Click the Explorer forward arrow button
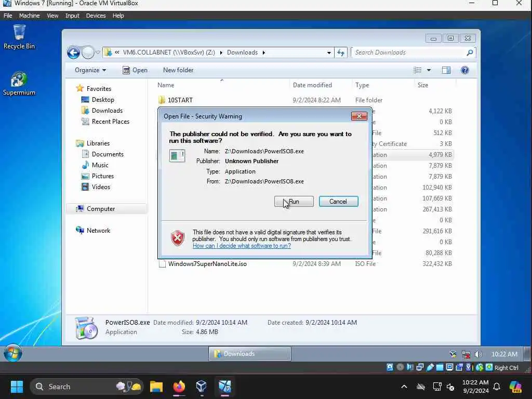The width and height of the screenshot is (532, 399). tap(88, 52)
